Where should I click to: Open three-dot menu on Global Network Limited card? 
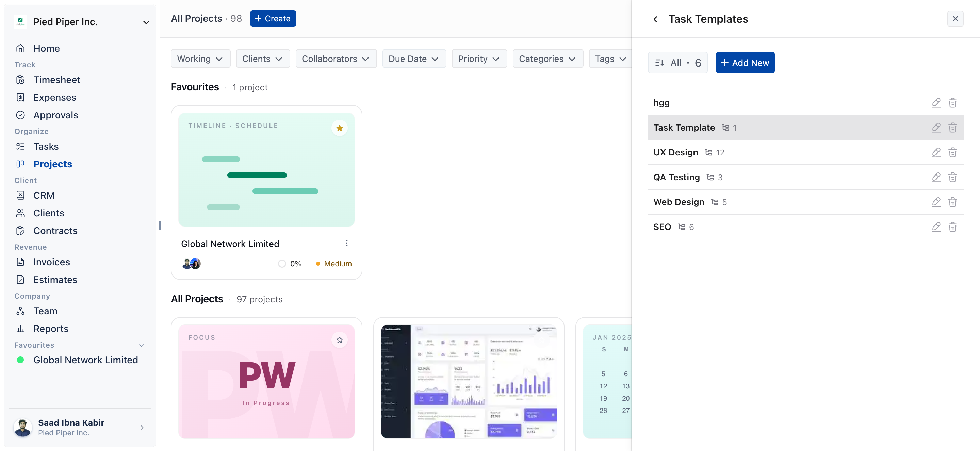(346, 243)
